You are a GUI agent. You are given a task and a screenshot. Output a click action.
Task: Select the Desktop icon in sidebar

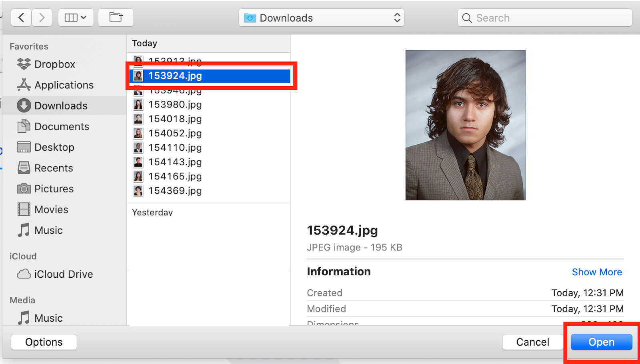pyautogui.click(x=24, y=147)
